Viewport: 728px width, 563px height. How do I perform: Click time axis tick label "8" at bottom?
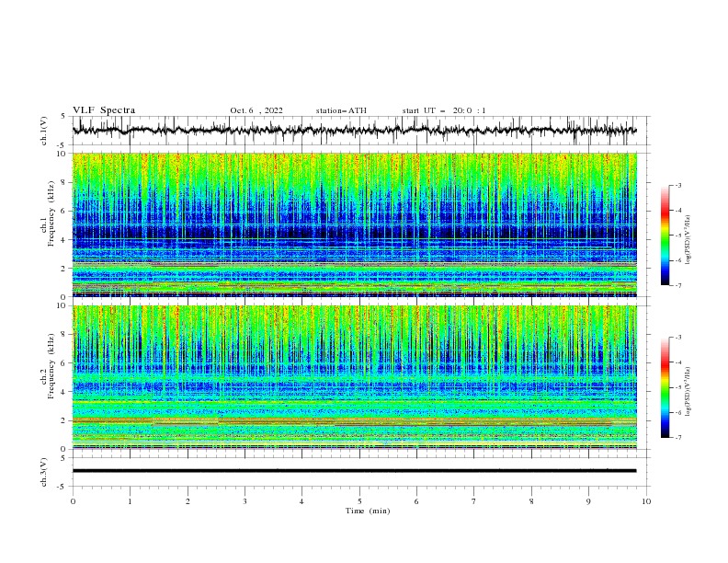[531, 501]
